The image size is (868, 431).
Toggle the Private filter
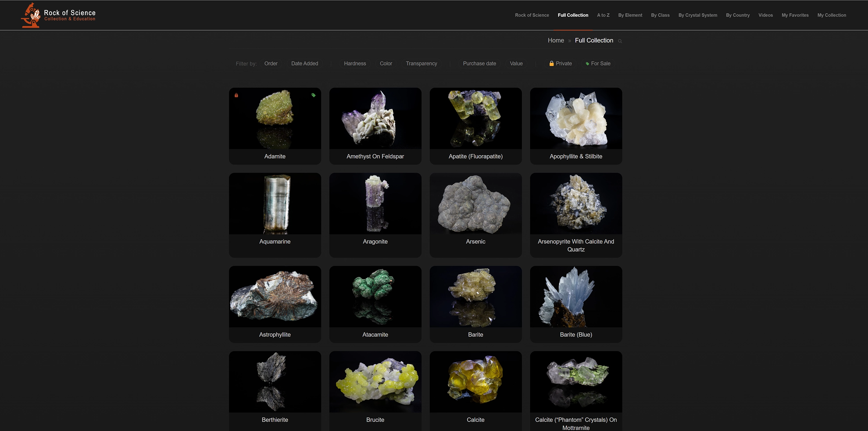(x=560, y=64)
